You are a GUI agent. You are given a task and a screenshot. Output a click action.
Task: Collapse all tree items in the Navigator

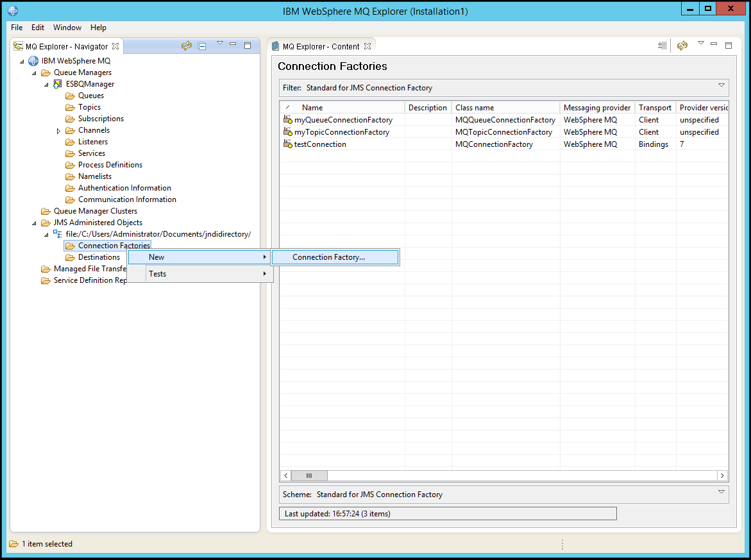pos(202,46)
